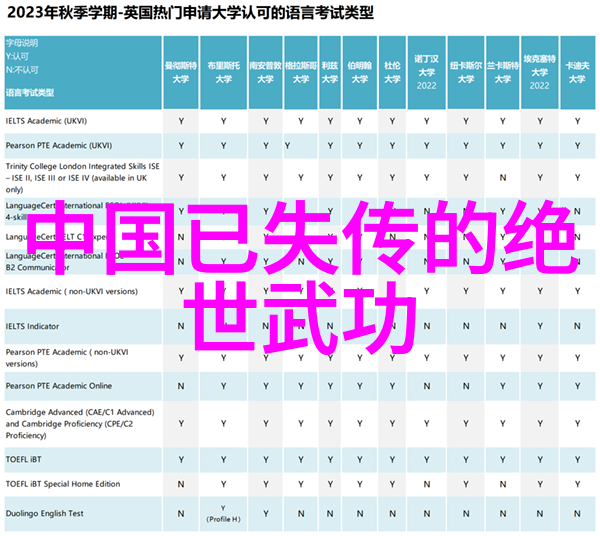
Task: Click the 'N' in TOEFL iBT Special Home Edition row under 兰卡斯特大学
Action: [x=503, y=485]
